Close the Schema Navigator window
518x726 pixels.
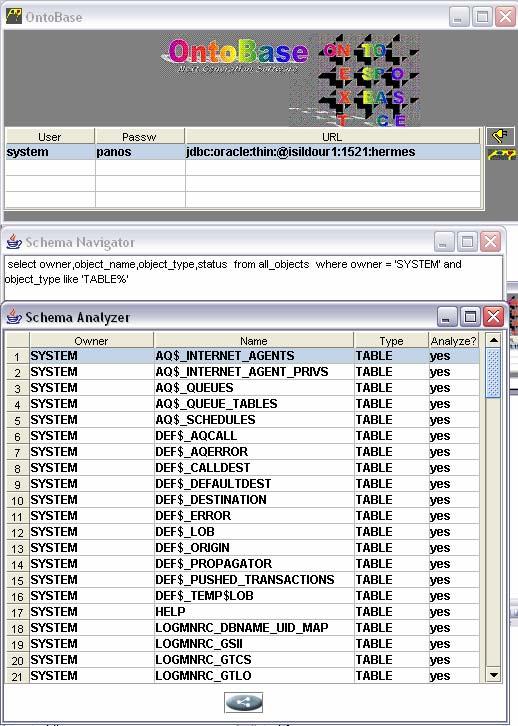[x=490, y=241]
